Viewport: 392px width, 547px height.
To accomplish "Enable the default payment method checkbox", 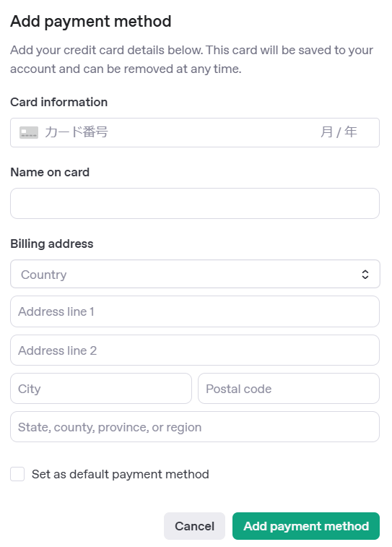I will coord(17,474).
